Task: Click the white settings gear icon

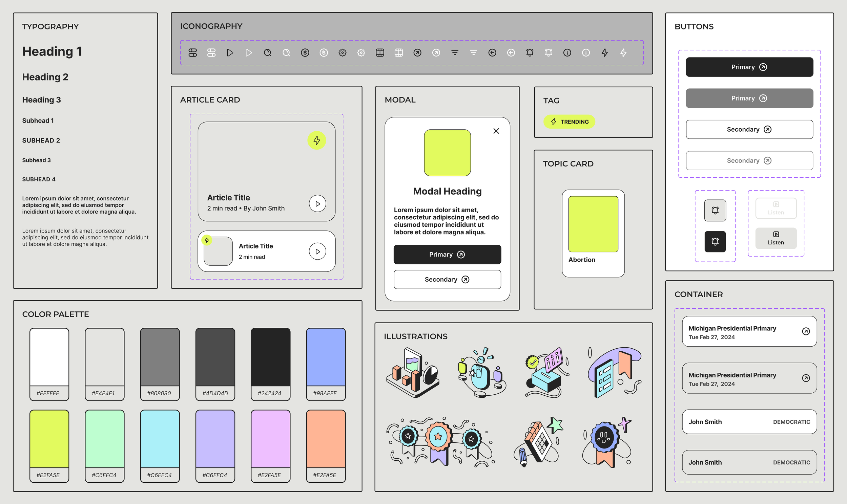Action: tap(361, 53)
